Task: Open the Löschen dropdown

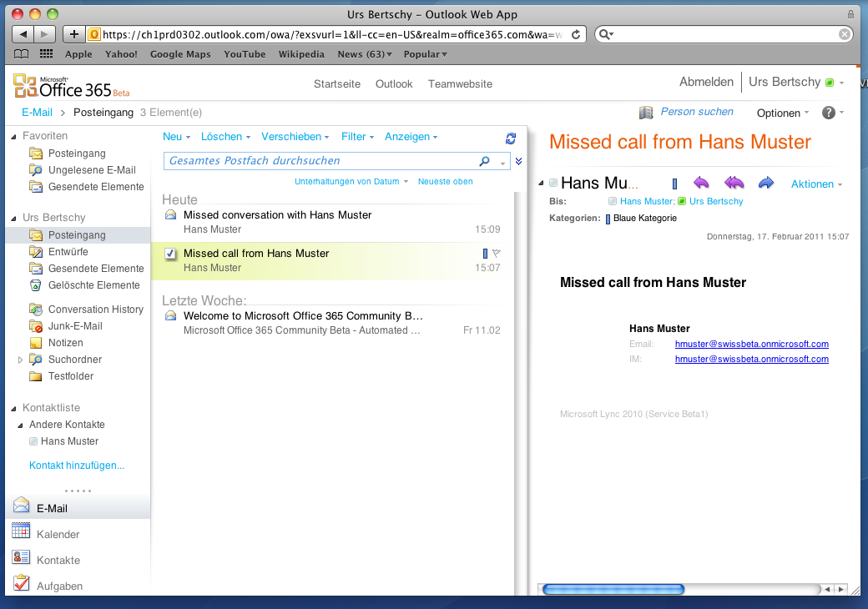Action: pyautogui.click(x=225, y=137)
